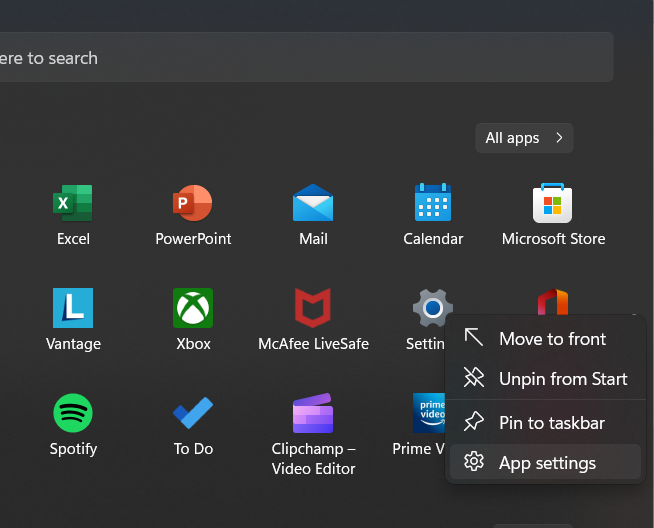Click the search text box

click(x=300, y=58)
